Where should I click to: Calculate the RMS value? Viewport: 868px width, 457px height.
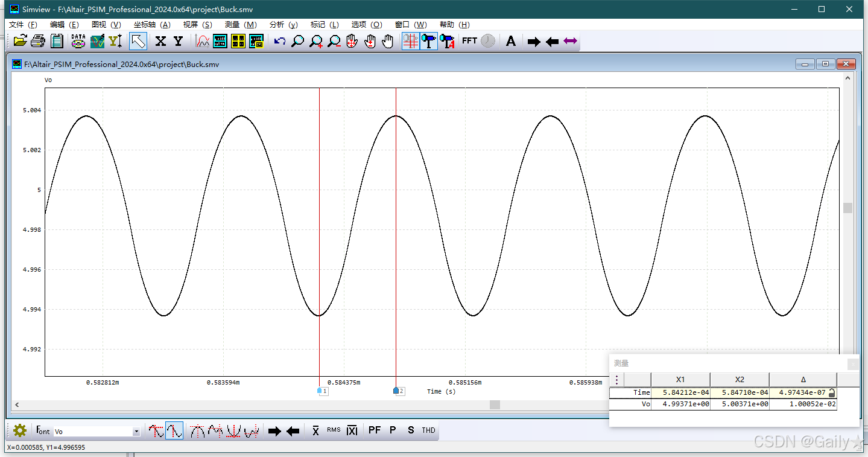[334, 430]
